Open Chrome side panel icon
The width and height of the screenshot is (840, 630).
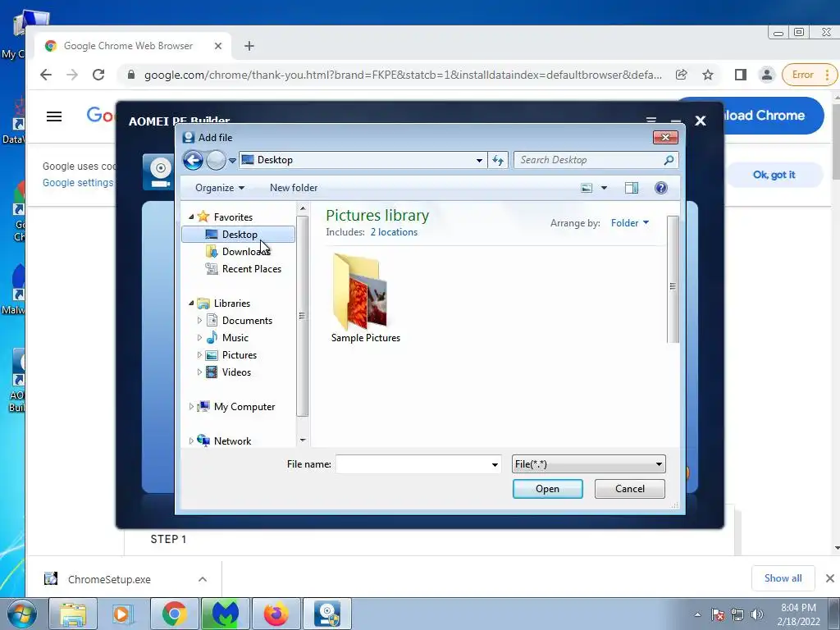(741, 75)
